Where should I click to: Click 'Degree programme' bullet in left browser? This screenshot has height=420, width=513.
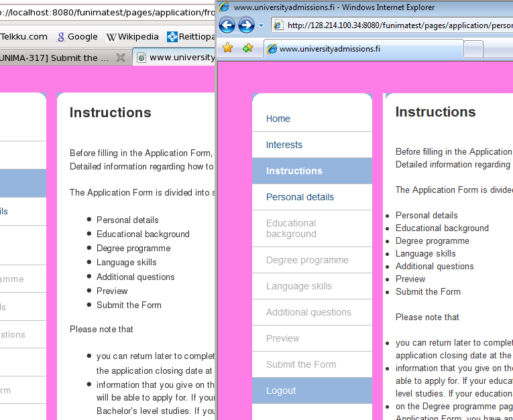(x=133, y=248)
